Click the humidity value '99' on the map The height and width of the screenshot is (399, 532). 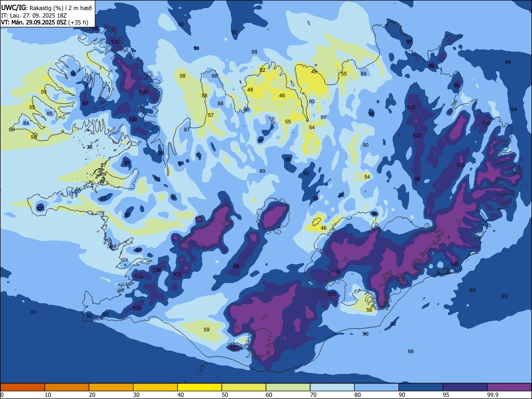pos(431,65)
